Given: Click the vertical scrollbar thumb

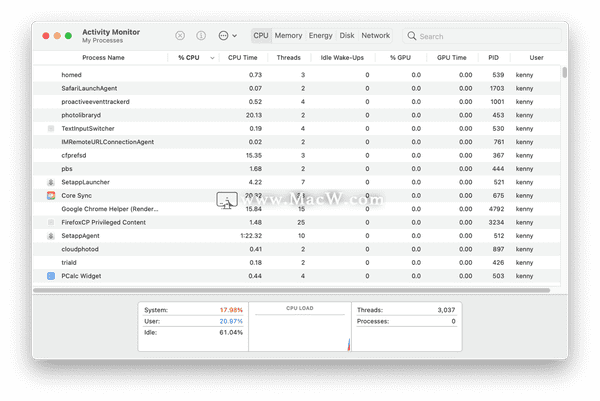Looking at the screenshot, I should tap(564, 72).
